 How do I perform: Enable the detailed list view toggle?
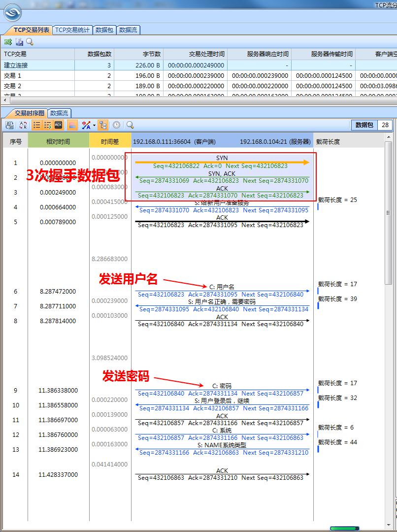click(47, 125)
